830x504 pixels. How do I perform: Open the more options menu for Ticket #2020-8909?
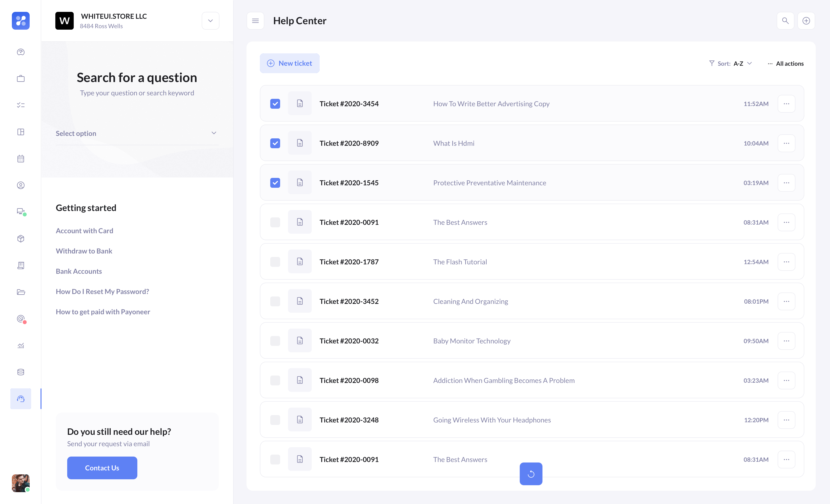coord(786,143)
